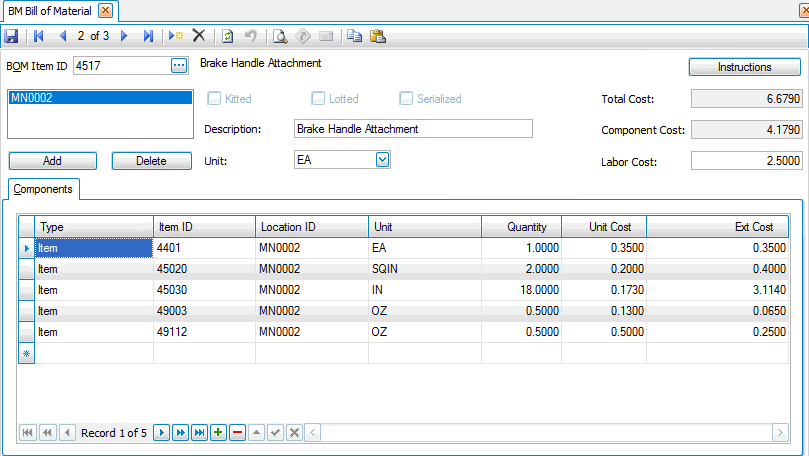The height and width of the screenshot is (456, 809).
Task: Click the Instructions button
Action: coord(744,67)
